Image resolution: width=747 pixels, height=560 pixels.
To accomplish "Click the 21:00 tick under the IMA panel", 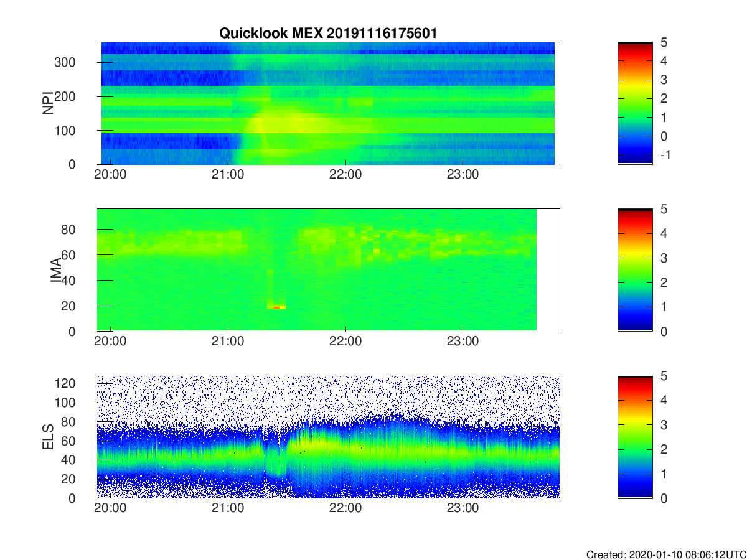I will pos(228,342).
